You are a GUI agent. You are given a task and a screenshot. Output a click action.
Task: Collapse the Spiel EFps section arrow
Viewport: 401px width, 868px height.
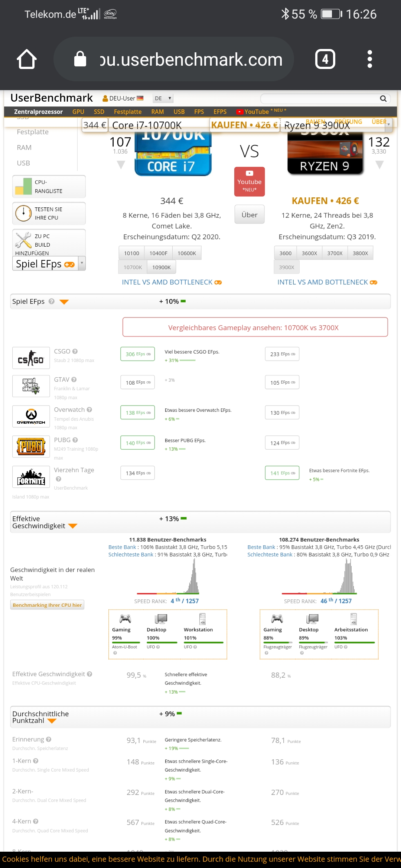(64, 302)
